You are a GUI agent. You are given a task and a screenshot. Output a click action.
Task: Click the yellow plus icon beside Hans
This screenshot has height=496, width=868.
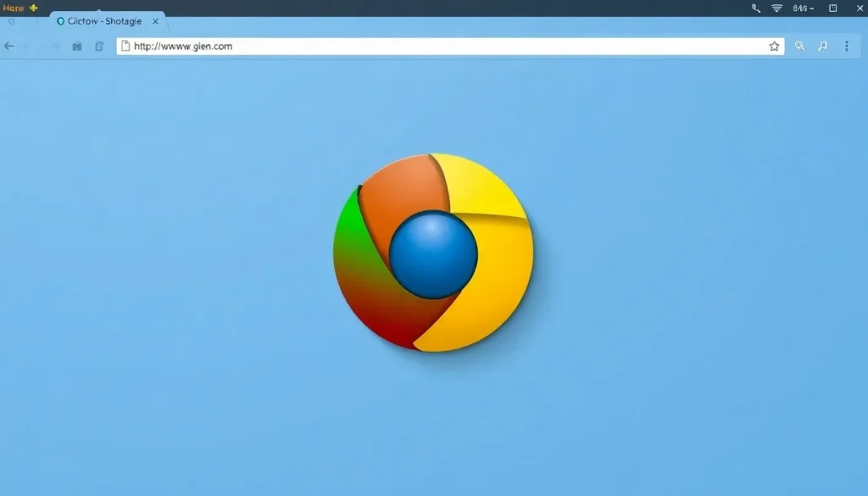[34, 8]
